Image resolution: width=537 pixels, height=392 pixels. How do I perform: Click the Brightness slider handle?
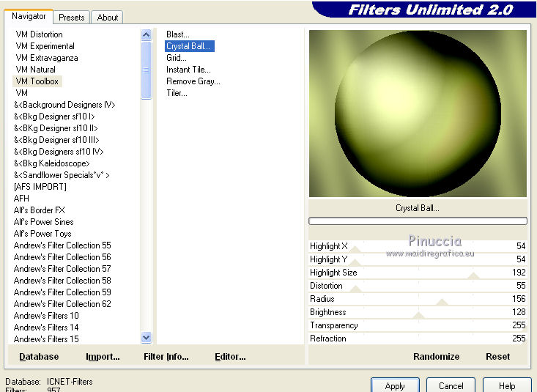pyautogui.click(x=418, y=315)
